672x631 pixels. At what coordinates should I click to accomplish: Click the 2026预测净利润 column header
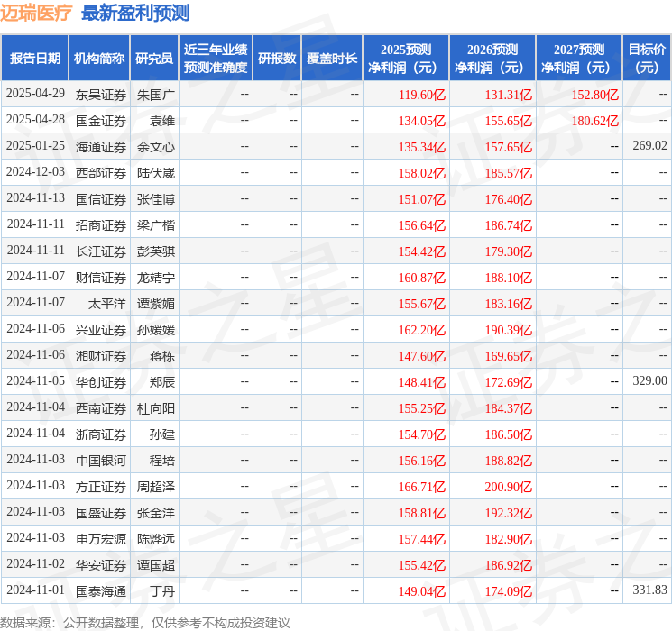(x=492, y=58)
